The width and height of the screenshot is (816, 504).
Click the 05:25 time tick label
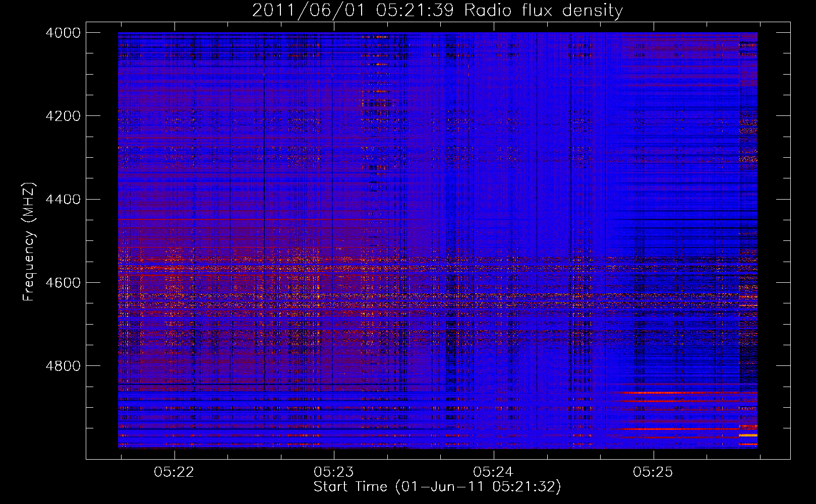pos(653,472)
